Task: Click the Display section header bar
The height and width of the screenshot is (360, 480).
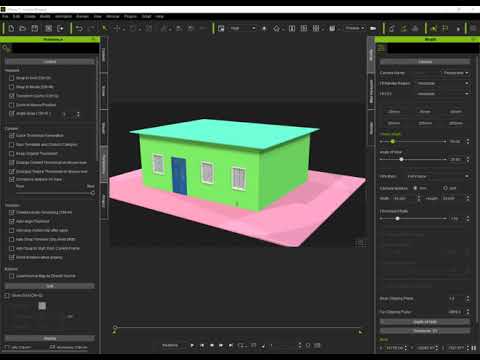Action: point(50,338)
